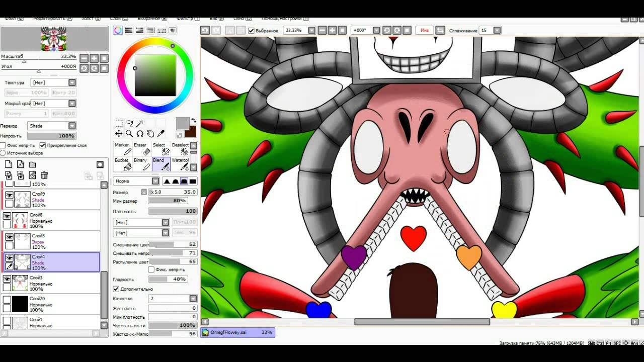
Task: Toggle the Прикрепление слоя checkbox
Action: click(x=43, y=145)
